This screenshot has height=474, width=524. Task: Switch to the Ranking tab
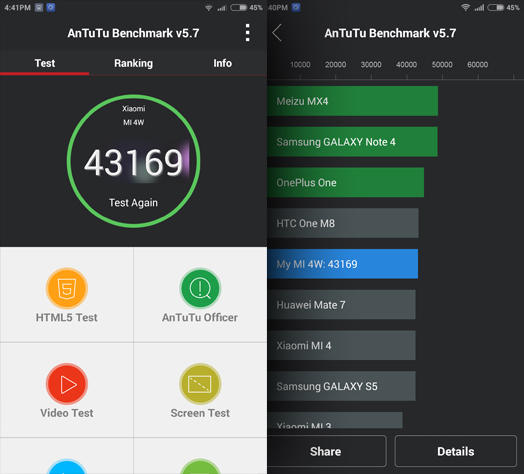pyautogui.click(x=133, y=63)
